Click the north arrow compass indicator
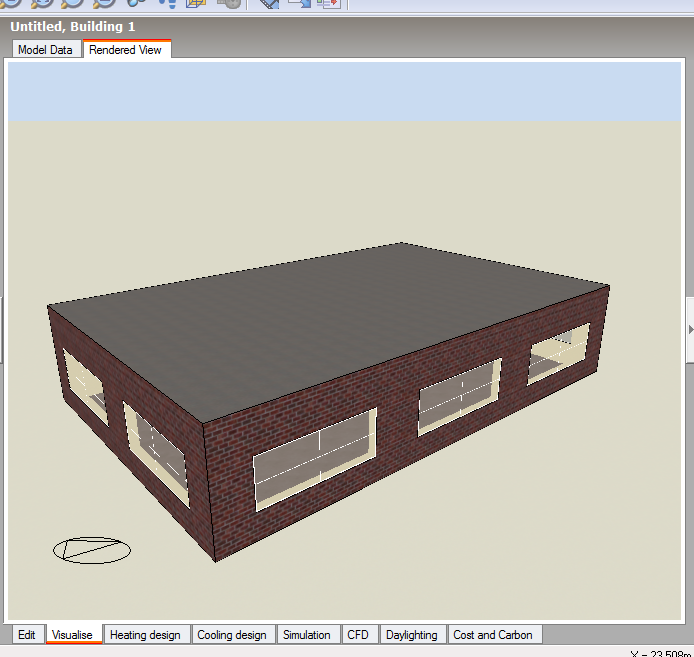The height and width of the screenshot is (657, 694). (x=92, y=550)
